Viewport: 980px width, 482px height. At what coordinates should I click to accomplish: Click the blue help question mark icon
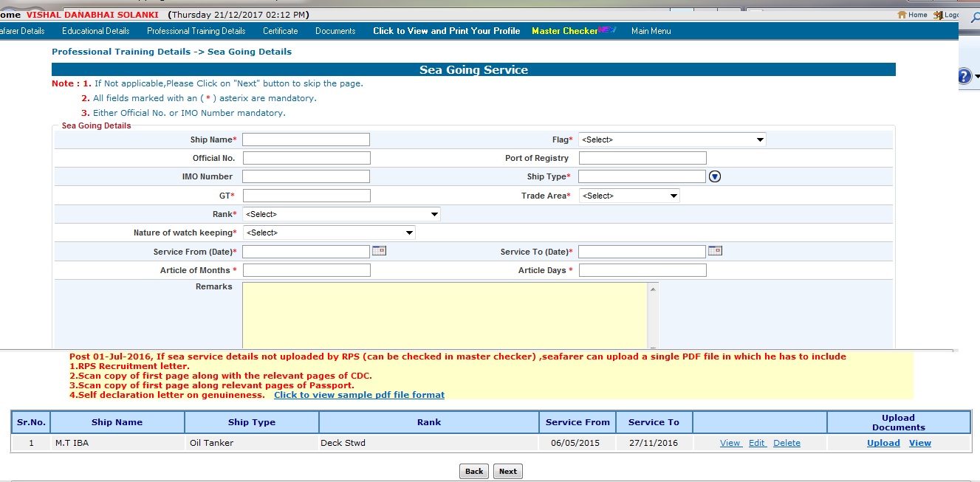pyautogui.click(x=964, y=76)
